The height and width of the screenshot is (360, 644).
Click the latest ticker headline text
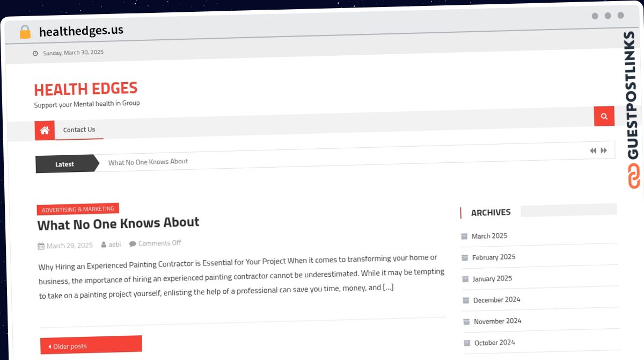pyautogui.click(x=148, y=162)
